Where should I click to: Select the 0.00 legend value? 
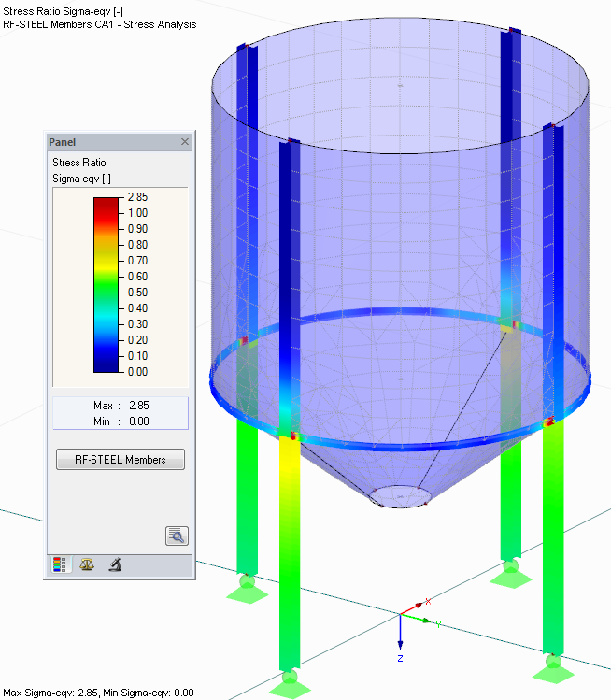[x=137, y=372]
